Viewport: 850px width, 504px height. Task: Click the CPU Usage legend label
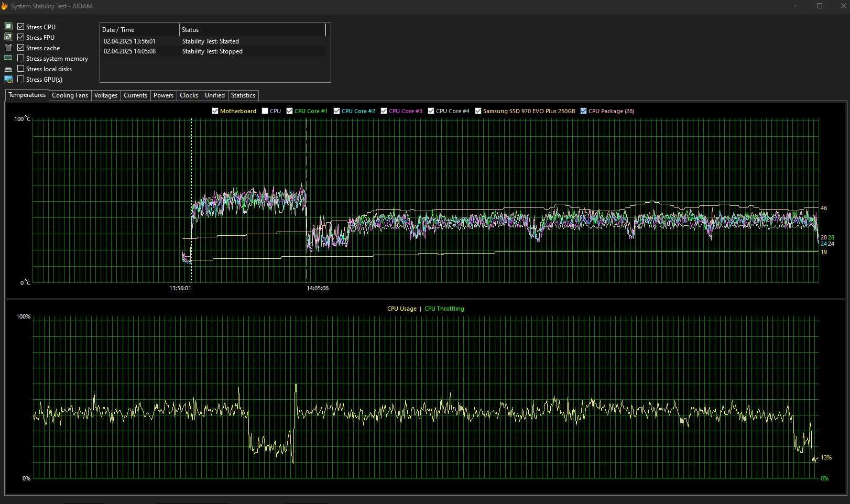click(x=402, y=309)
